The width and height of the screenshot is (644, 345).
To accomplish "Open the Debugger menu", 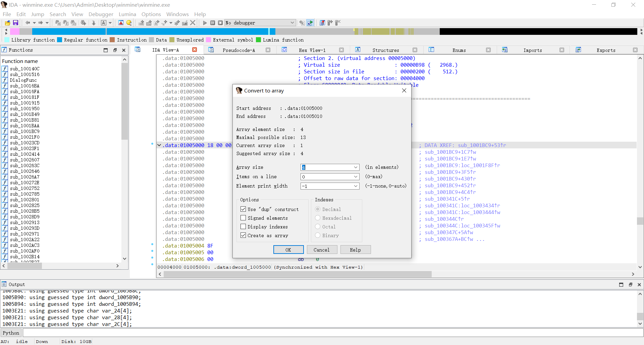I will [x=101, y=14].
